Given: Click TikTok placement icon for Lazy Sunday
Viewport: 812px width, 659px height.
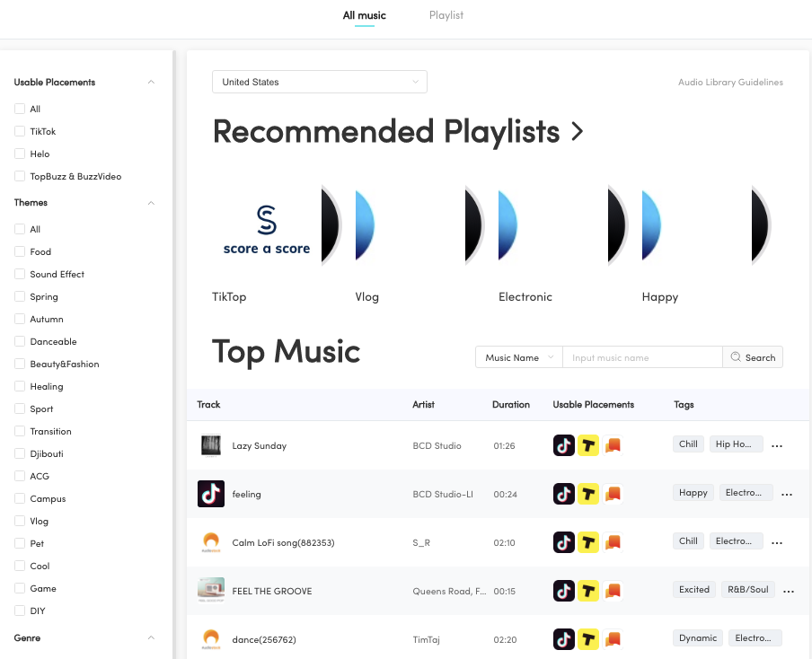Looking at the screenshot, I should tap(564, 445).
